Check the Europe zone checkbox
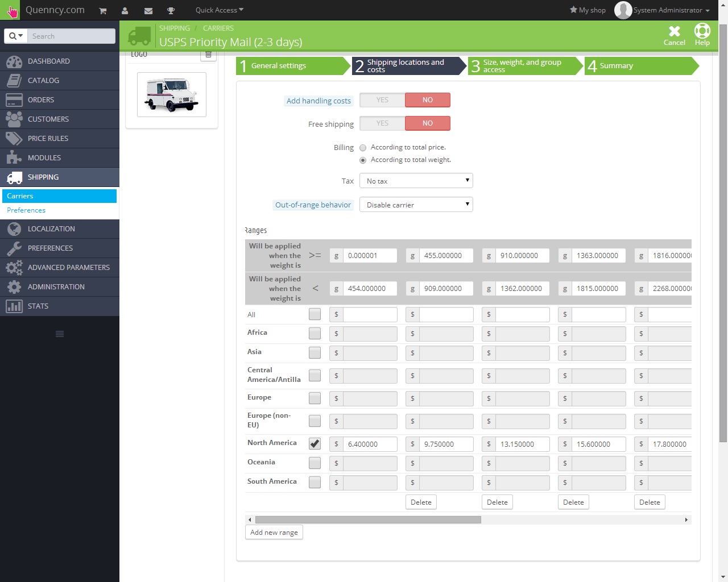Screen dimensions: 728x582 pyautogui.click(x=315, y=398)
